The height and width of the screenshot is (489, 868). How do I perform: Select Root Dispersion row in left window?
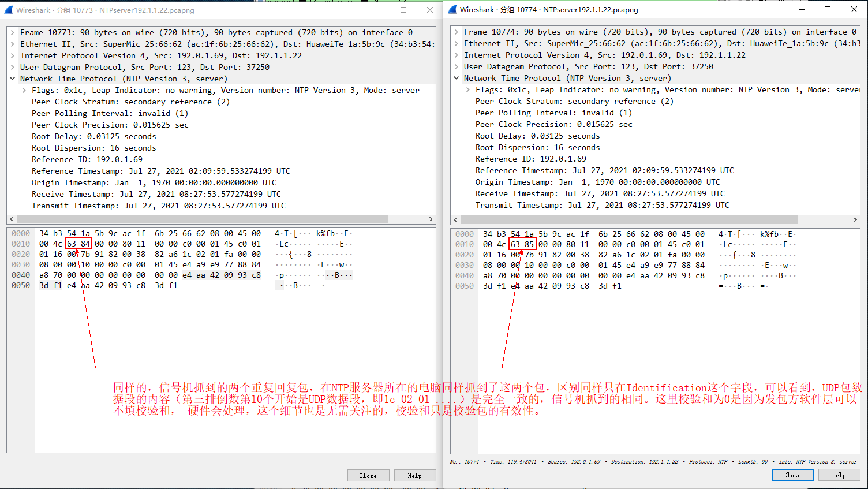(x=222, y=148)
